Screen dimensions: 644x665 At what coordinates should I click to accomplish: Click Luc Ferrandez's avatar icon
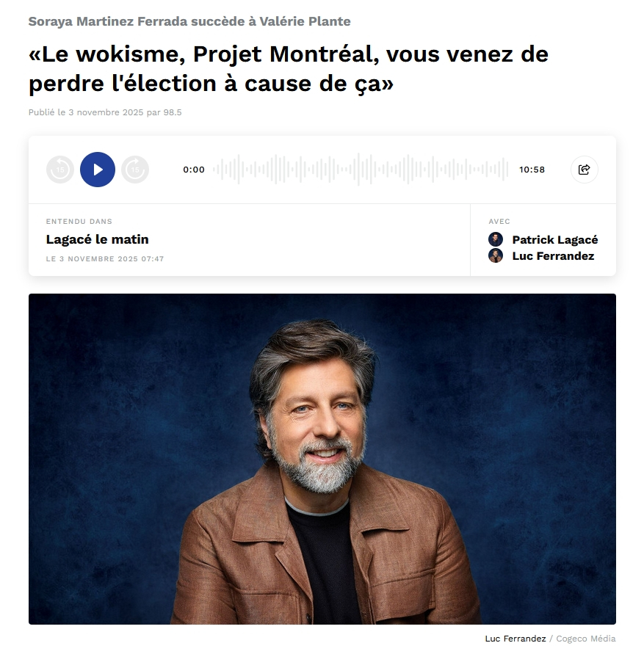[x=496, y=255]
